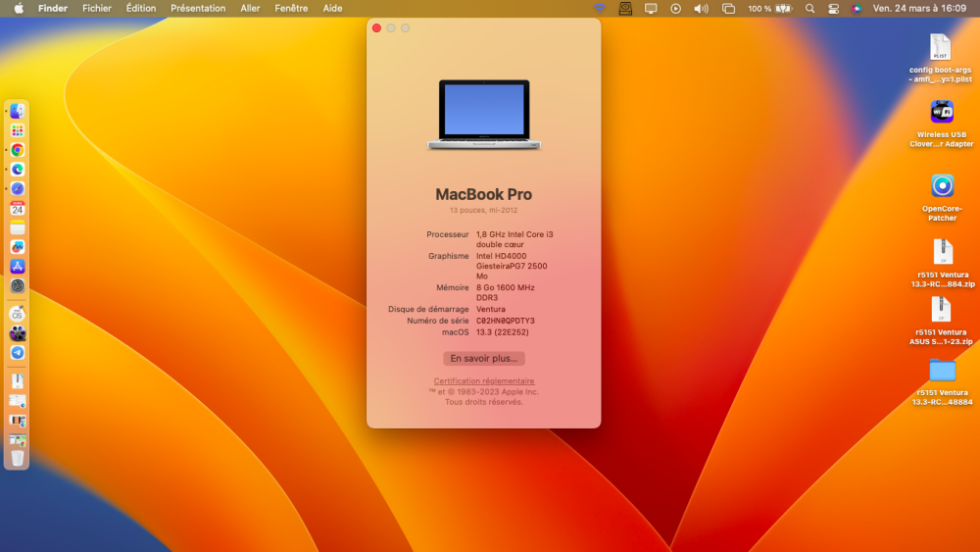Open the Aller menu
Image resolution: width=980 pixels, height=552 pixels.
pos(250,8)
